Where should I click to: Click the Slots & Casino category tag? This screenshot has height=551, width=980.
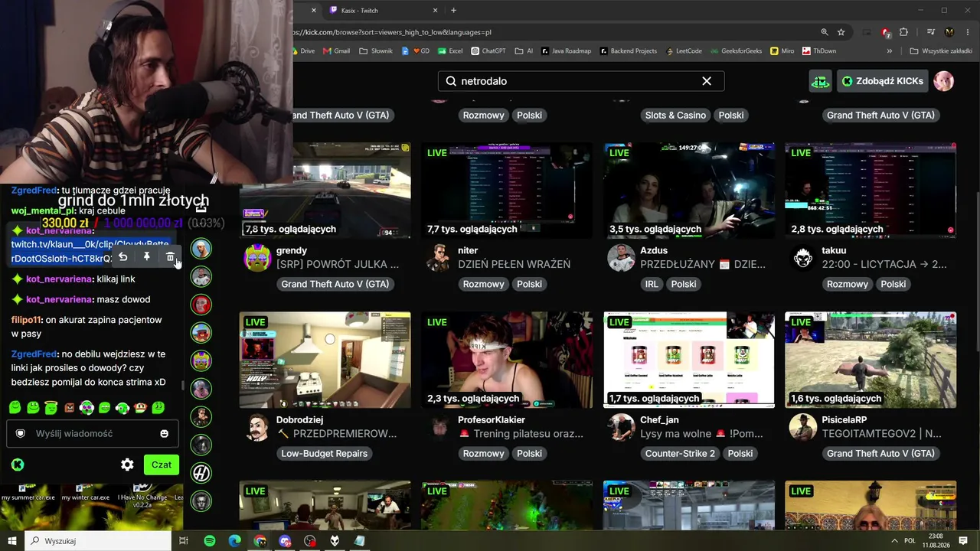point(675,115)
